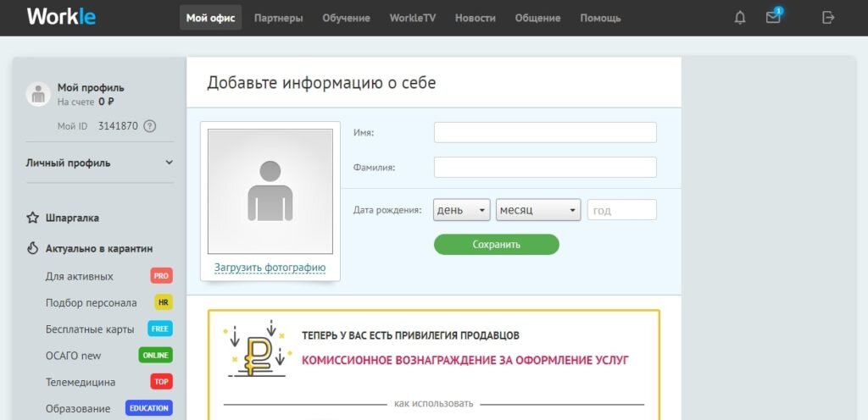Open Подбор персонала sidebar item
Image resolution: width=868 pixels, height=420 pixels.
pos(92,302)
